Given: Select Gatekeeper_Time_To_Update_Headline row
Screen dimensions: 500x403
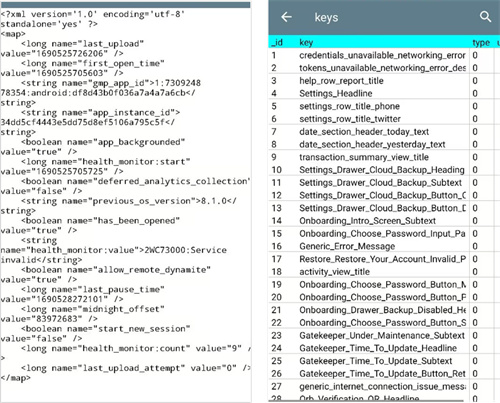Looking at the screenshot, I should 384,348.
